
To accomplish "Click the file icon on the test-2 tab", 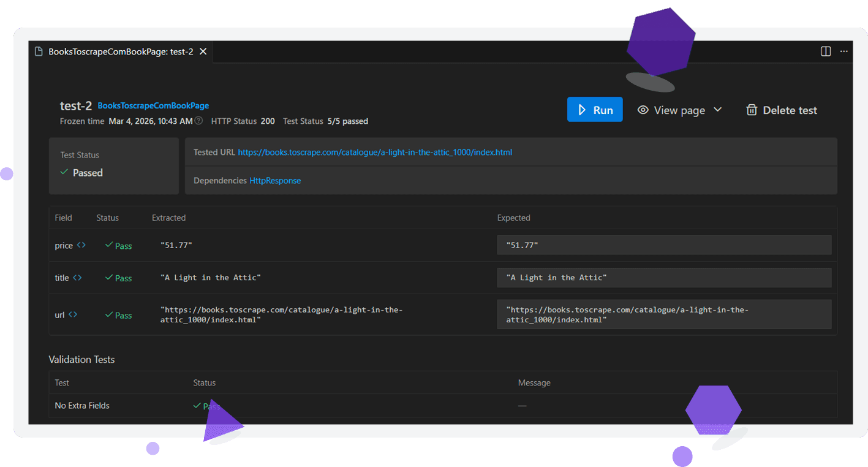I will [x=39, y=51].
